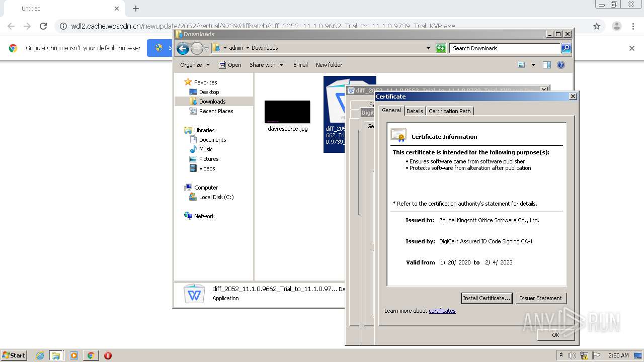Open the Windows Start menu
The image size is (644, 362).
point(14,355)
